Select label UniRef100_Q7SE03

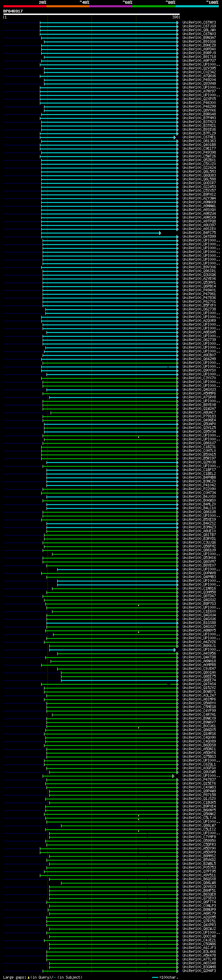tap(199, 898)
